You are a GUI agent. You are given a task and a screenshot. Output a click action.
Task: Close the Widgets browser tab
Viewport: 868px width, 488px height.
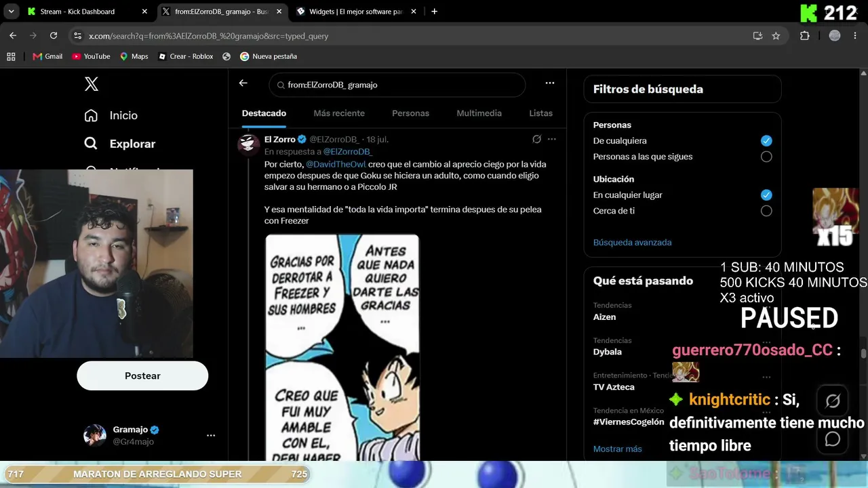coord(413,12)
